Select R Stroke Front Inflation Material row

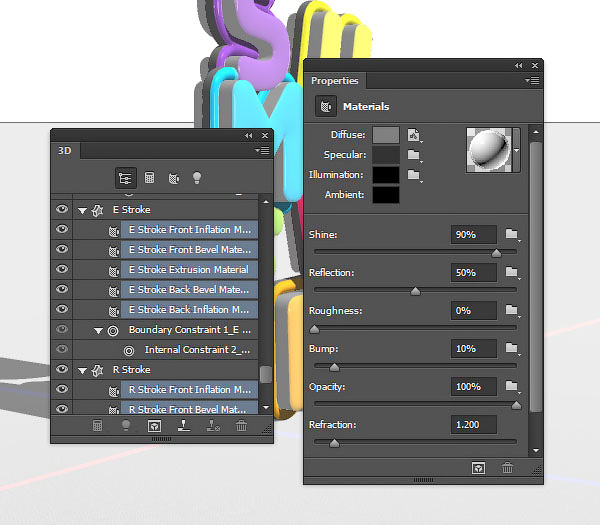[189, 390]
